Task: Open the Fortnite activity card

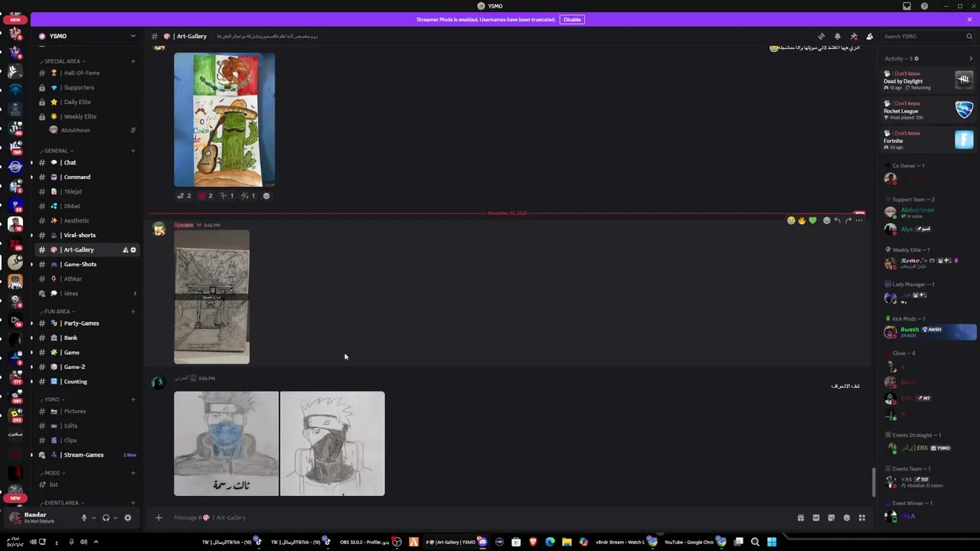Action: (x=928, y=139)
